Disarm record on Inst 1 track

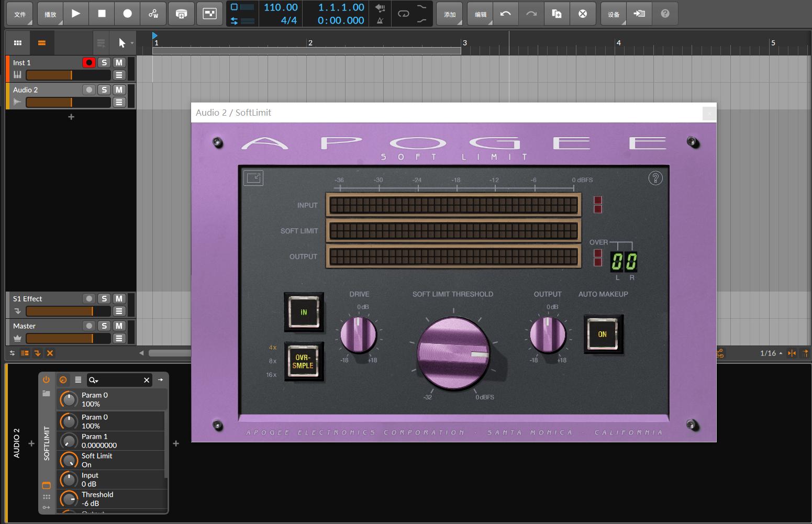coord(89,62)
